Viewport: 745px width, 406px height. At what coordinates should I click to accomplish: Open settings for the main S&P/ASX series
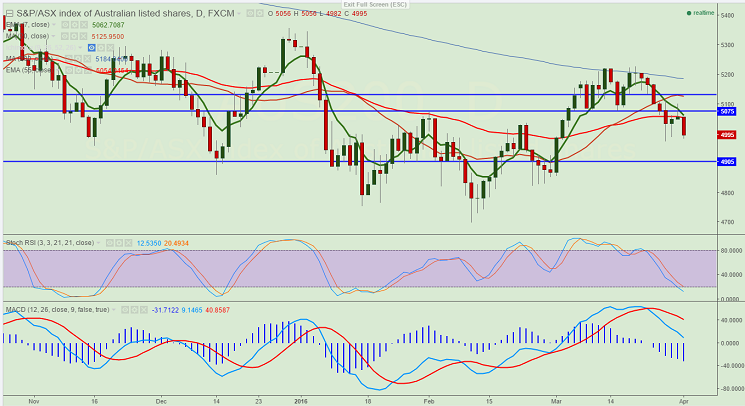coord(259,14)
